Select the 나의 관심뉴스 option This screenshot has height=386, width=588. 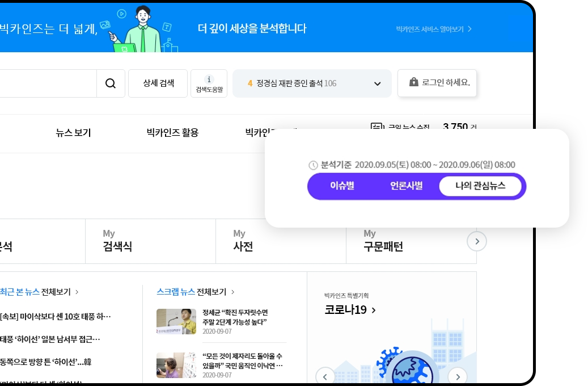(x=480, y=186)
